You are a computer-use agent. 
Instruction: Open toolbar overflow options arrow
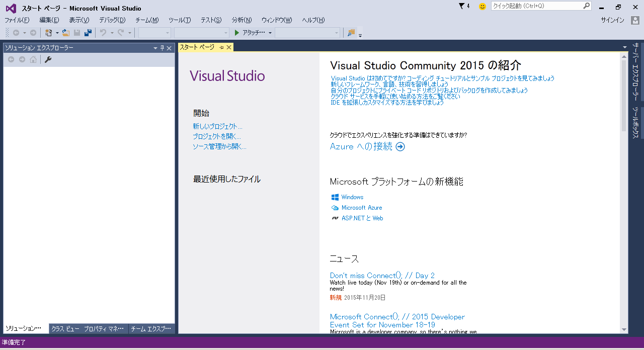(360, 35)
